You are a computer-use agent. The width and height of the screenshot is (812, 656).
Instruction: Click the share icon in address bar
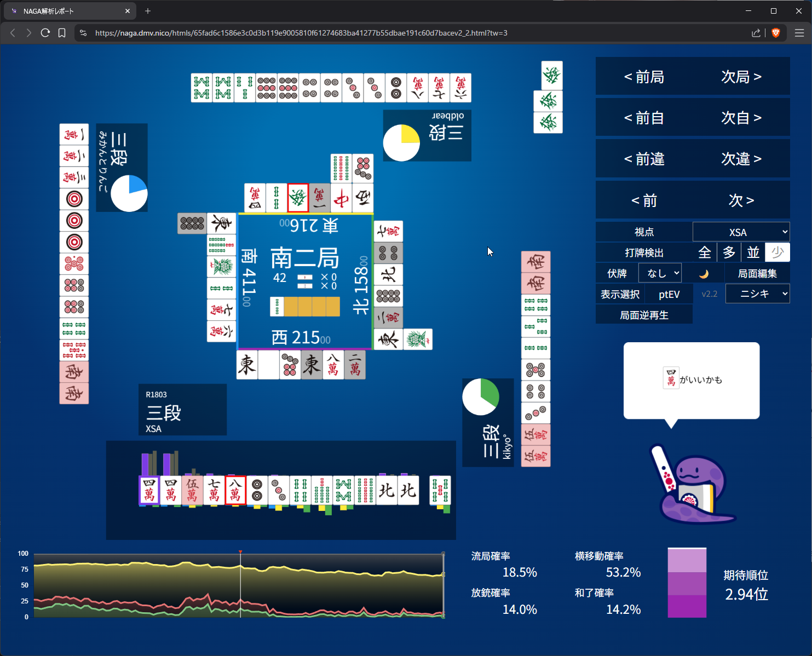[756, 33]
